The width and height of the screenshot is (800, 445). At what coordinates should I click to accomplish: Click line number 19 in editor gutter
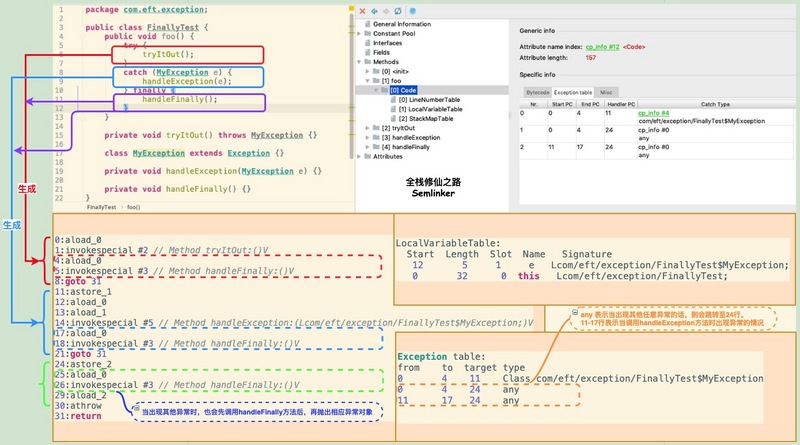[59, 171]
